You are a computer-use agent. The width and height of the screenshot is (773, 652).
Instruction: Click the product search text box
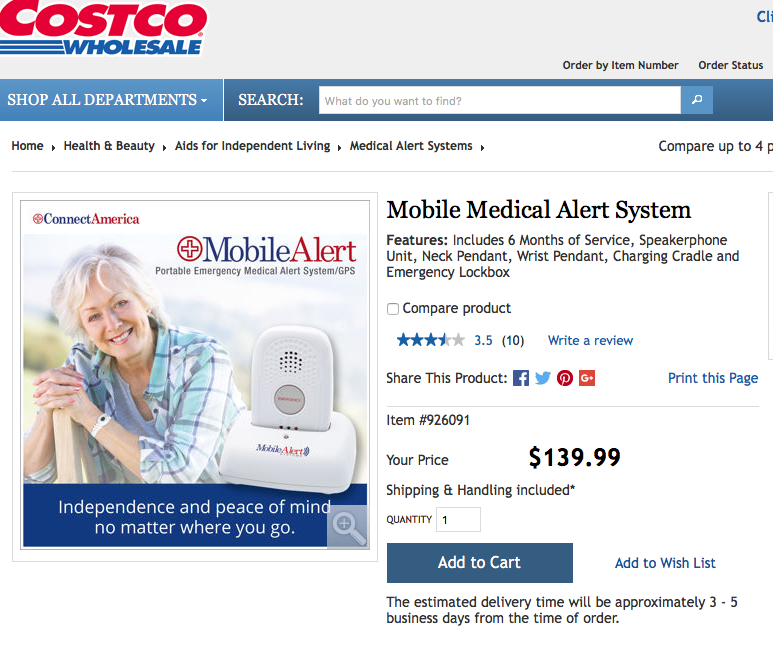499,100
